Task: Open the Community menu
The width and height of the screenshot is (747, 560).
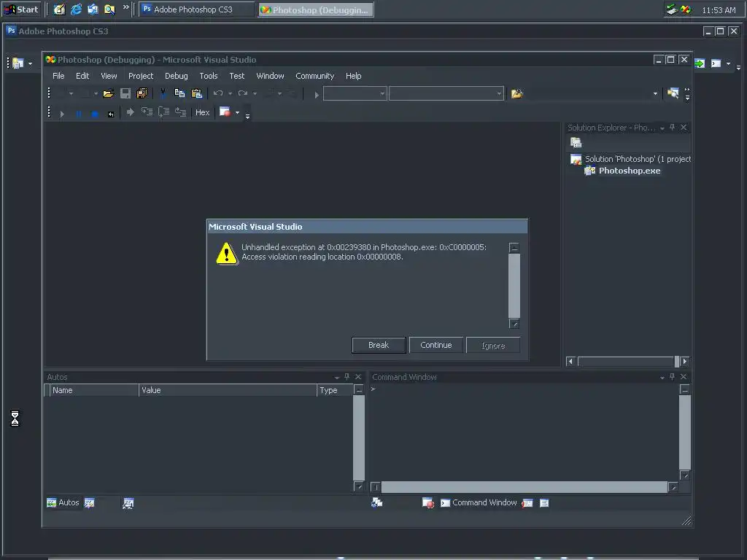Action: [315, 76]
